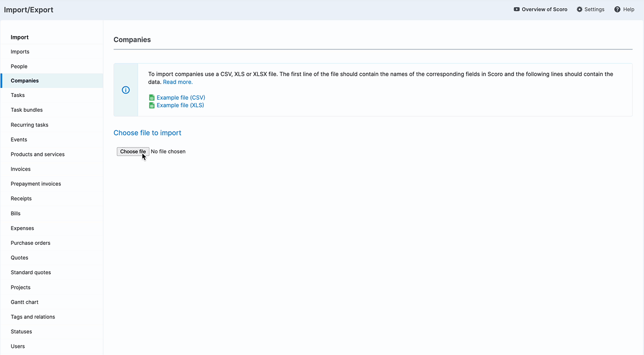The height and width of the screenshot is (355, 644).
Task: Go to Purchase orders import
Action: pyautogui.click(x=52, y=243)
